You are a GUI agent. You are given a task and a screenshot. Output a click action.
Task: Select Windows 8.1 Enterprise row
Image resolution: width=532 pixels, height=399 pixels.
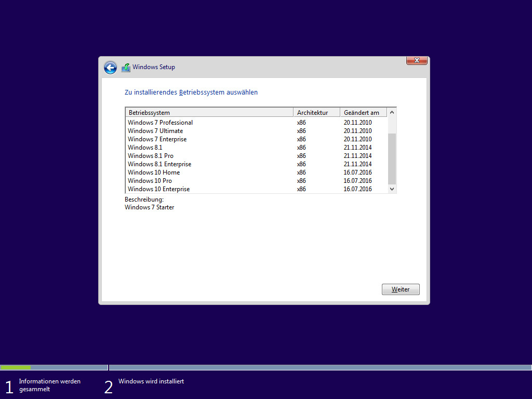pos(256,164)
